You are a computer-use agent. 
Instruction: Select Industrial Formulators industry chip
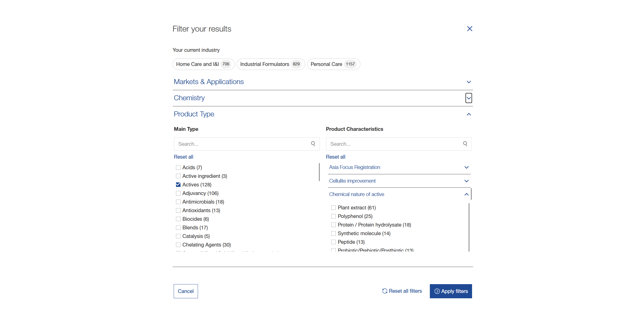[270, 64]
